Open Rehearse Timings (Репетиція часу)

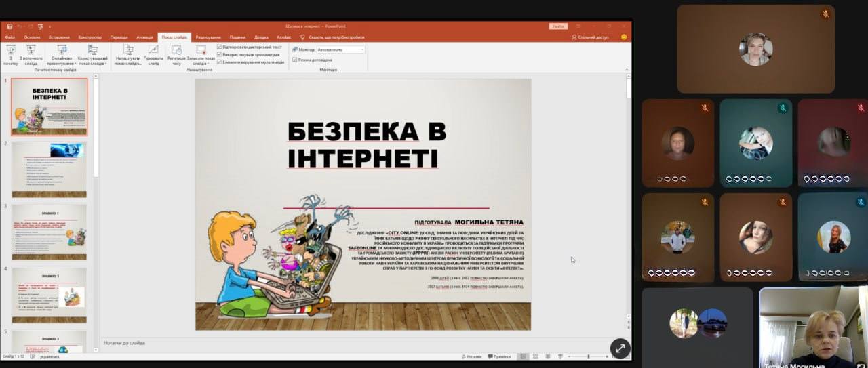point(176,54)
